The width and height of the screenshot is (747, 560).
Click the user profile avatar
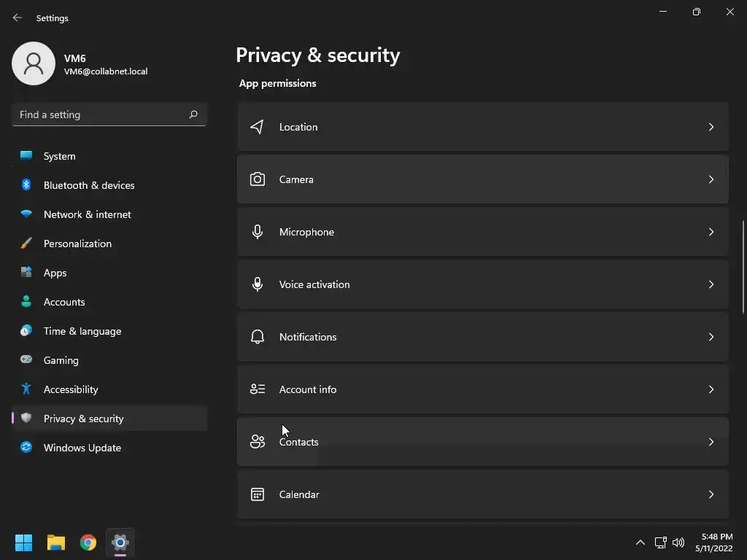pos(34,63)
